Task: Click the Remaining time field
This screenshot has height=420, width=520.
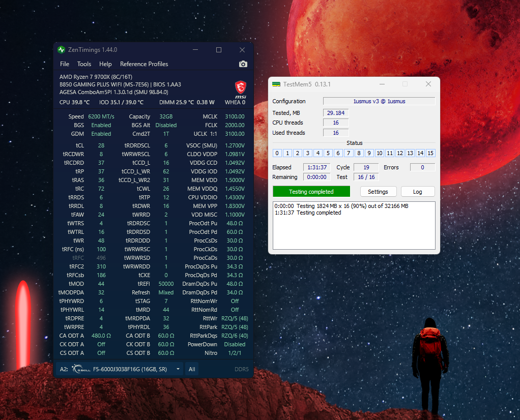Action: tap(316, 177)
